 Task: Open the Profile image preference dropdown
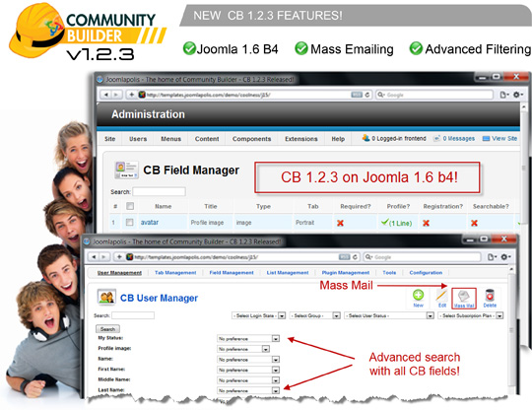pyautogui.click(x=243, y=349)
